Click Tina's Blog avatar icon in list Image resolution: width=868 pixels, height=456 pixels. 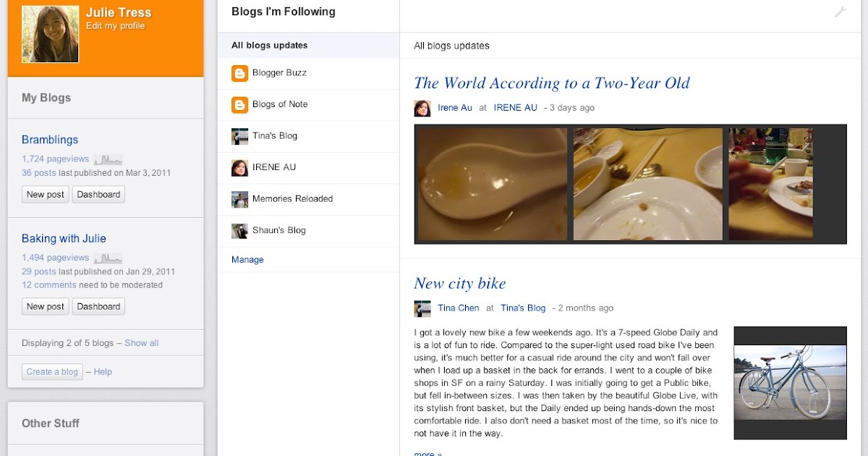(239, 136)
